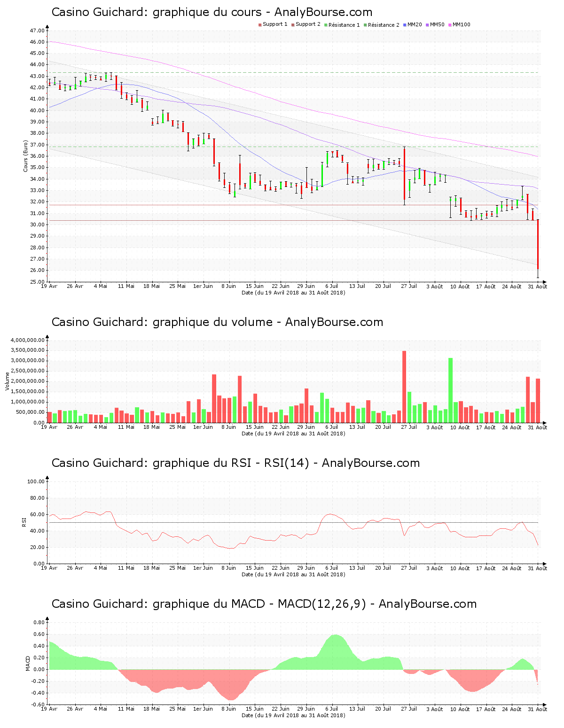
Task: Click '31 Août' date on price chart axis
Action: pos(538,286)
